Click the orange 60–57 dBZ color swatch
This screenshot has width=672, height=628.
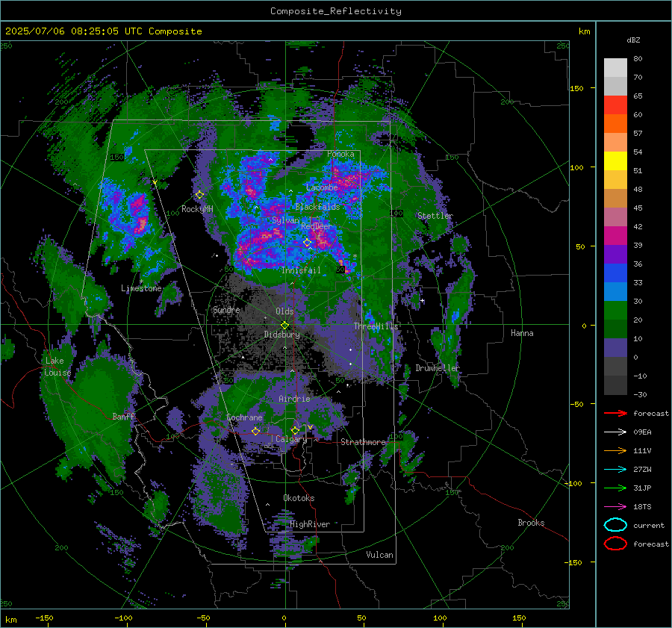click(615, 124)
